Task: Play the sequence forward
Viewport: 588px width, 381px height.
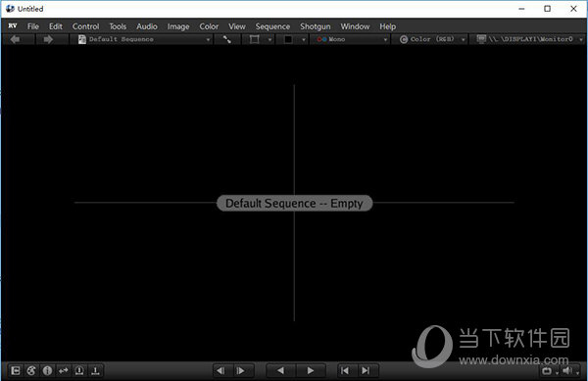Action: [311, 370]
